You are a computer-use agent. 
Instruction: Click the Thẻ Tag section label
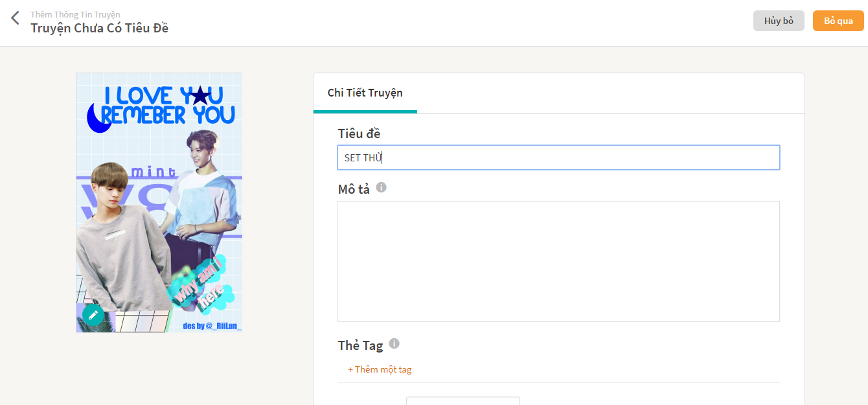pos(360,345)
